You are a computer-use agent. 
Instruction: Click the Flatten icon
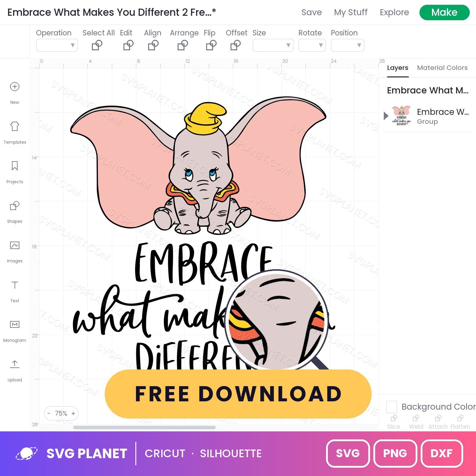click(x=460, y=418)
